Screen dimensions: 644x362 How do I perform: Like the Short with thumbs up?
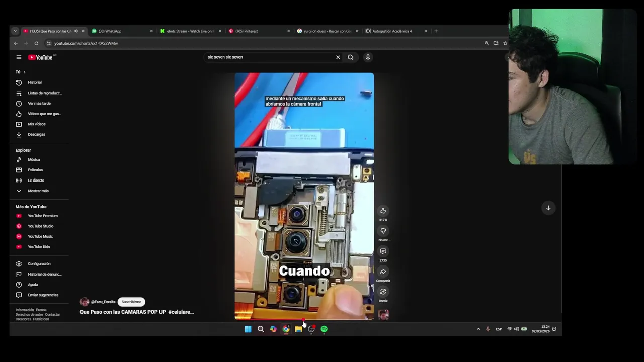(x=383, y=211)
